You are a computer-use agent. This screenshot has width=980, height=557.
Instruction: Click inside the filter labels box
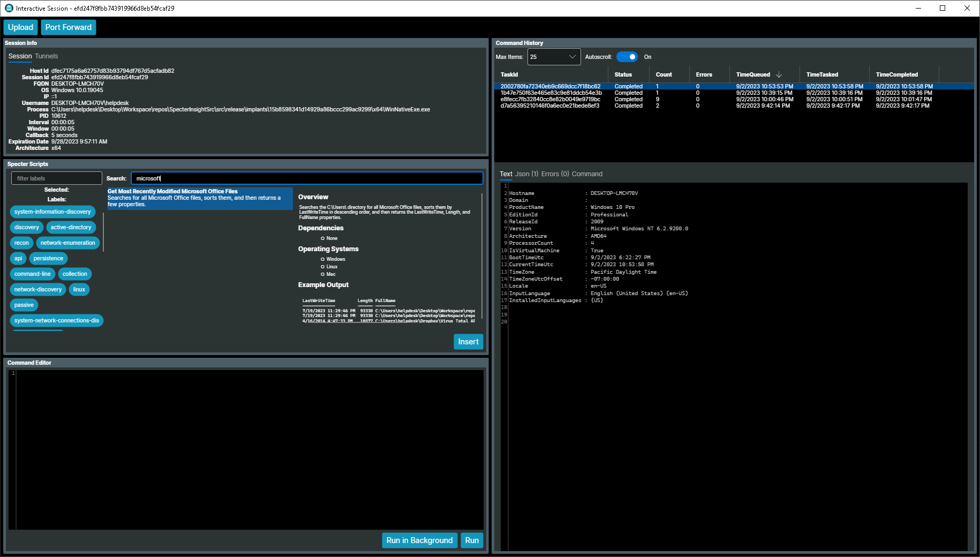click(56, 178)
